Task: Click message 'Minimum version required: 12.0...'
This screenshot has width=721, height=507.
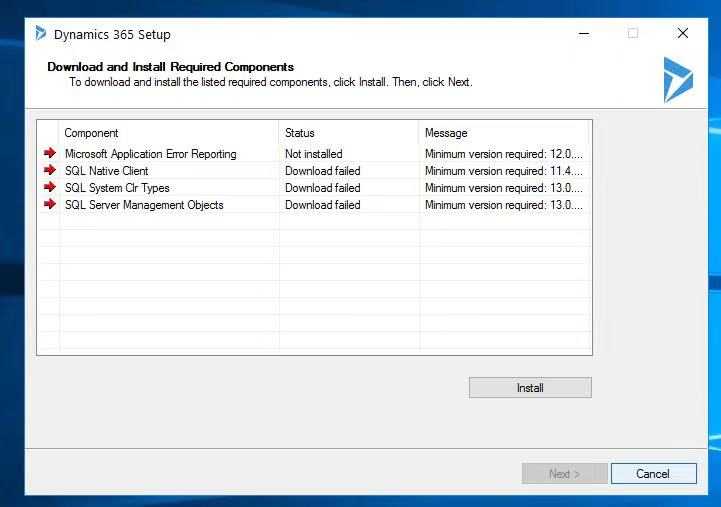Action: pyautogui.click(x=504, y=154)
